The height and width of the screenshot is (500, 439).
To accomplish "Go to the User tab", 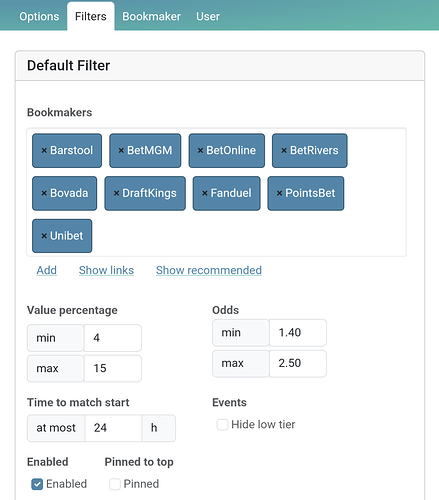I will coord(208,16).
